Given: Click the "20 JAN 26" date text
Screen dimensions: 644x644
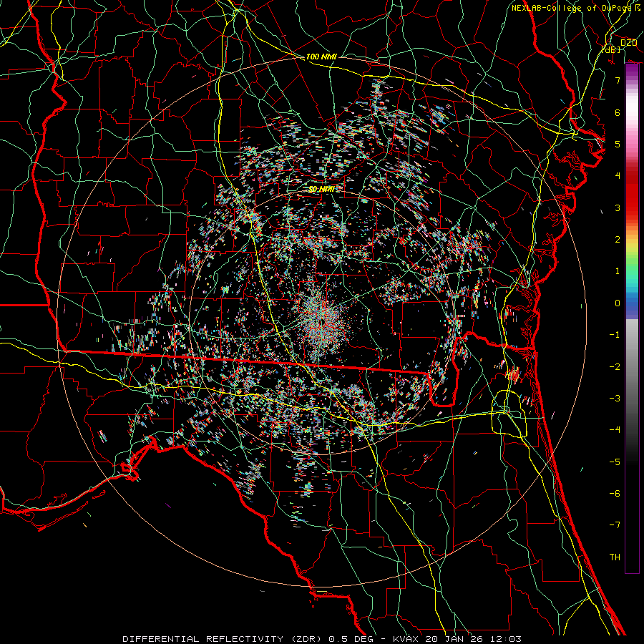Looking at the screenshot, I should pyautogui.click(x=453, y=639).
